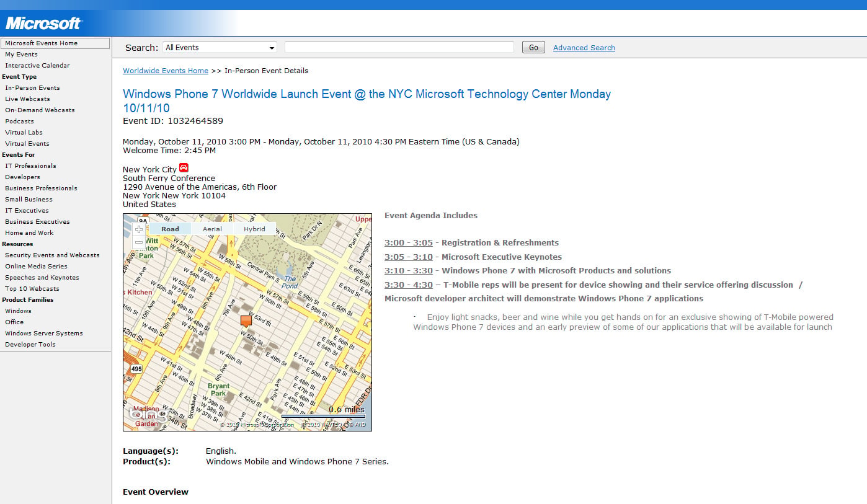The height and width of the screenshot is (504, 867).
Task: Focus the event search text field
Action: (x=399, y=47)
